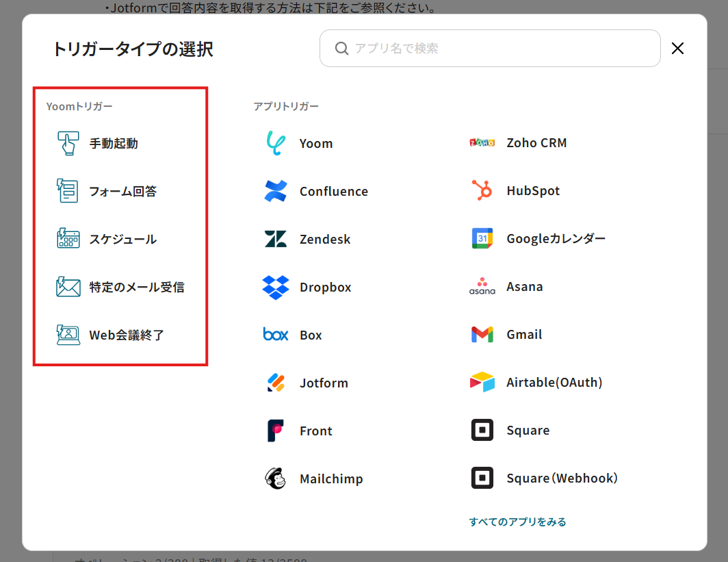
Task: Choose the Dropbox app icon
Action: pyautogui.click(x=276, y=288)
